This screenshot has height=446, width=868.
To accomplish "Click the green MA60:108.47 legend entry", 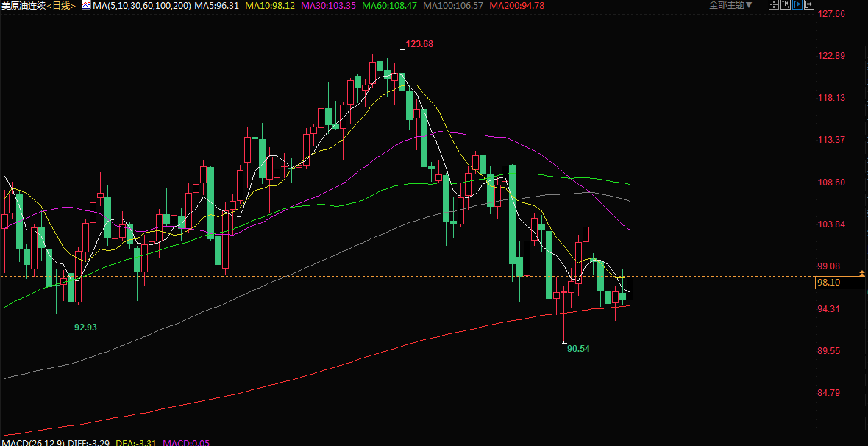I will click(x=389, y=6).
